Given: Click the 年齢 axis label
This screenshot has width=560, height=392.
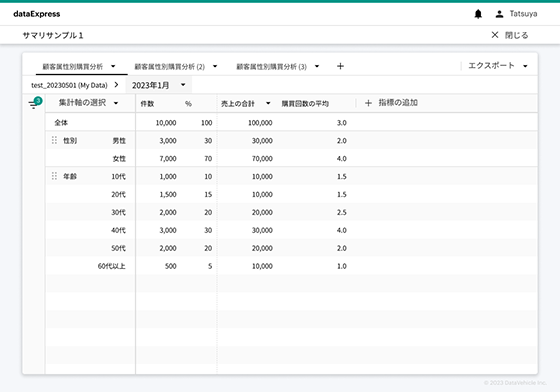Looking at the screenshot, I should (x=70, y=176).
